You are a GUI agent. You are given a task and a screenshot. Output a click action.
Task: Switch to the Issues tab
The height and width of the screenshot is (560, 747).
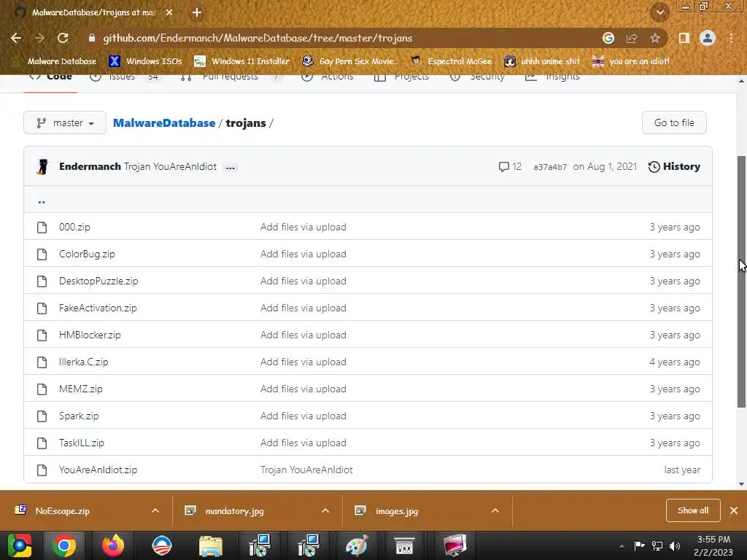pos(124,77)
